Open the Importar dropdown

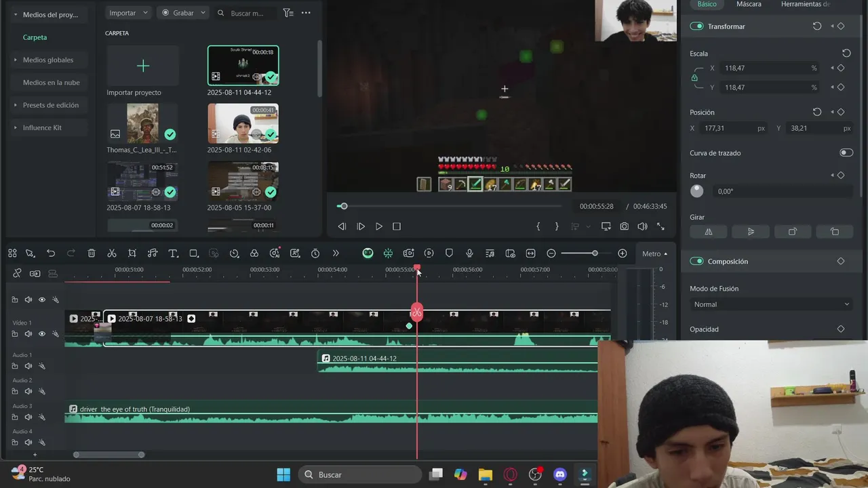tap(128, 13)
